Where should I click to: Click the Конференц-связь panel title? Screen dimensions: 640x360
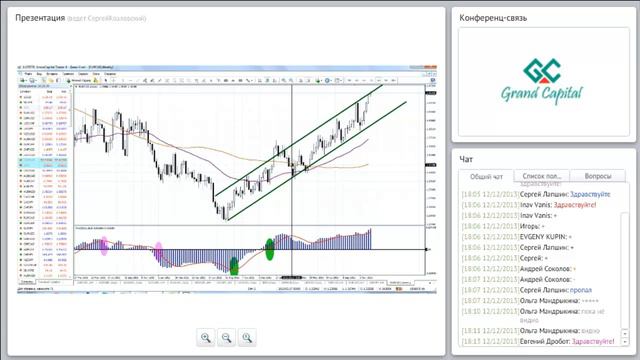493,18
